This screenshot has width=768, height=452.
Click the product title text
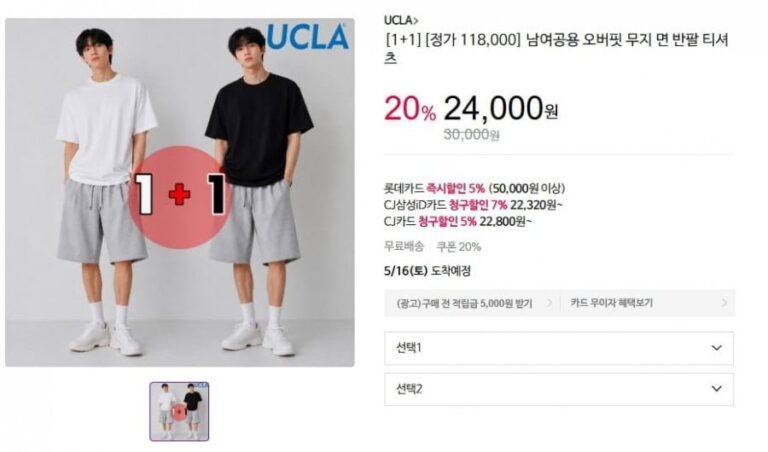pyautogui.click(x=557, y=48)
